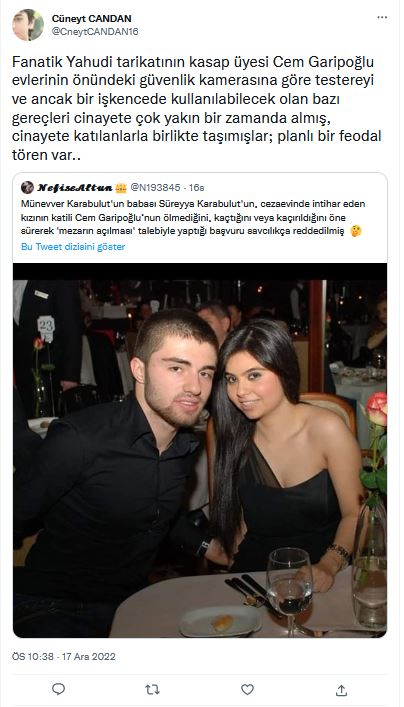Click the Cüneyt CANDAN display name

92,19
